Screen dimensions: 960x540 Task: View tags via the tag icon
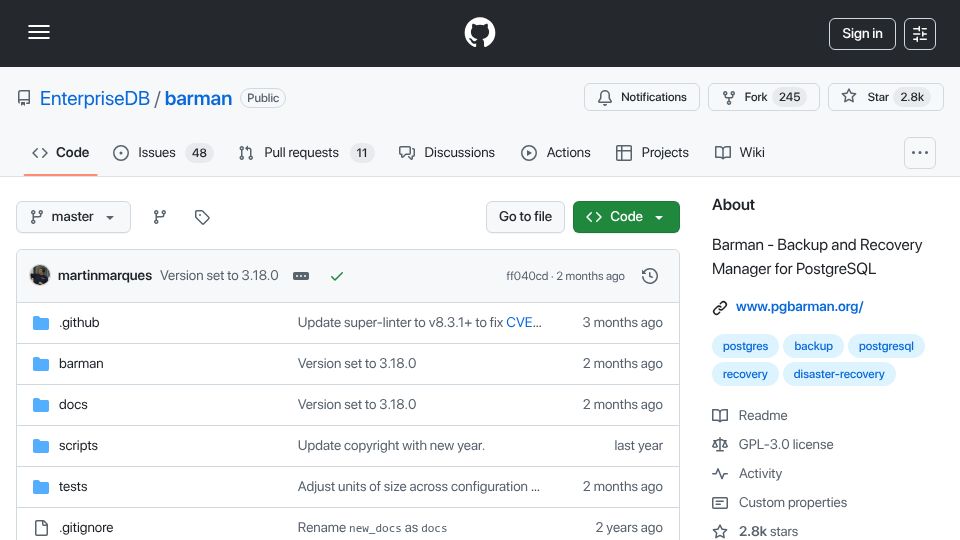pos(202,217)
